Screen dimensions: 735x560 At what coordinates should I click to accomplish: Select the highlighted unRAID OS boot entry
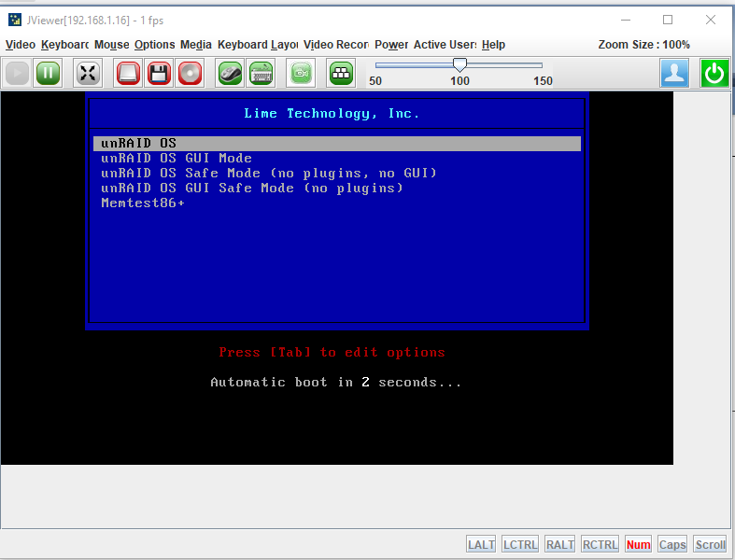[x=337, y=144]
